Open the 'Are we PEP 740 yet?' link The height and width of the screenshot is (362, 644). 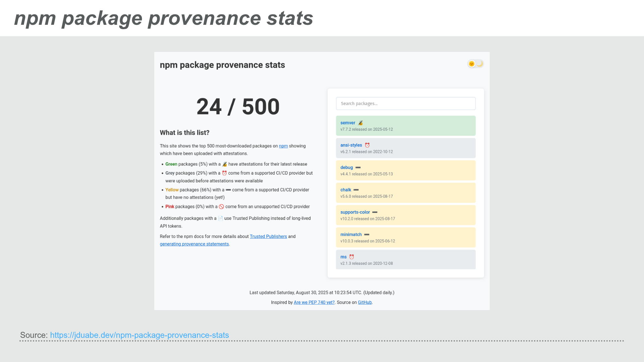tap(314, 302)
